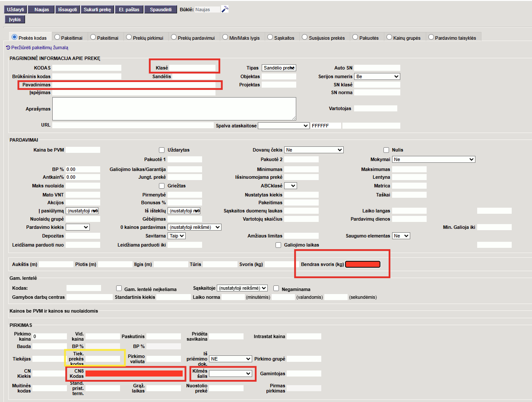Tick the Galiojimo laikas checkbox
Viewport: 532px width, 402px height.
279,245
